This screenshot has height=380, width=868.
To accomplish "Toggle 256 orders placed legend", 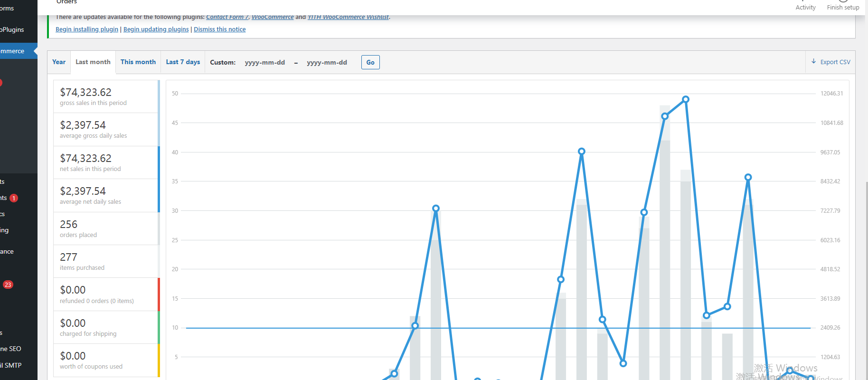I will [106, 228].
